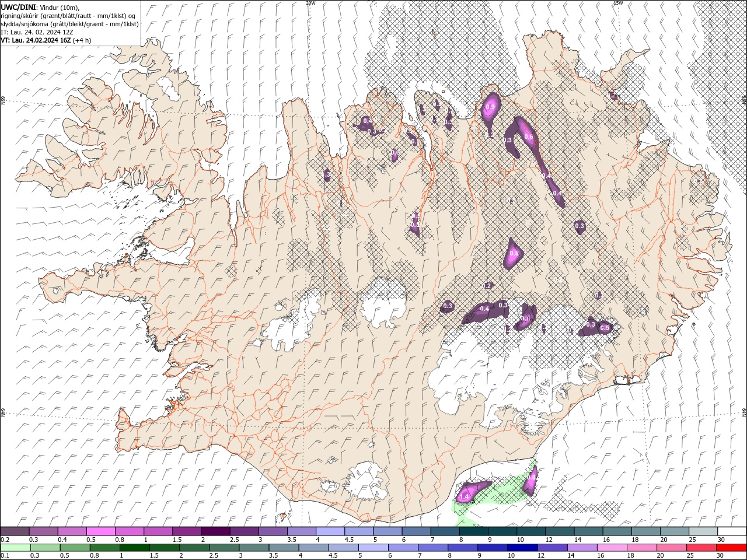Click the rain legend swatch between 0.3 and 0.5
This screenshot has width=747, height=560.
(x=46, y=548)
